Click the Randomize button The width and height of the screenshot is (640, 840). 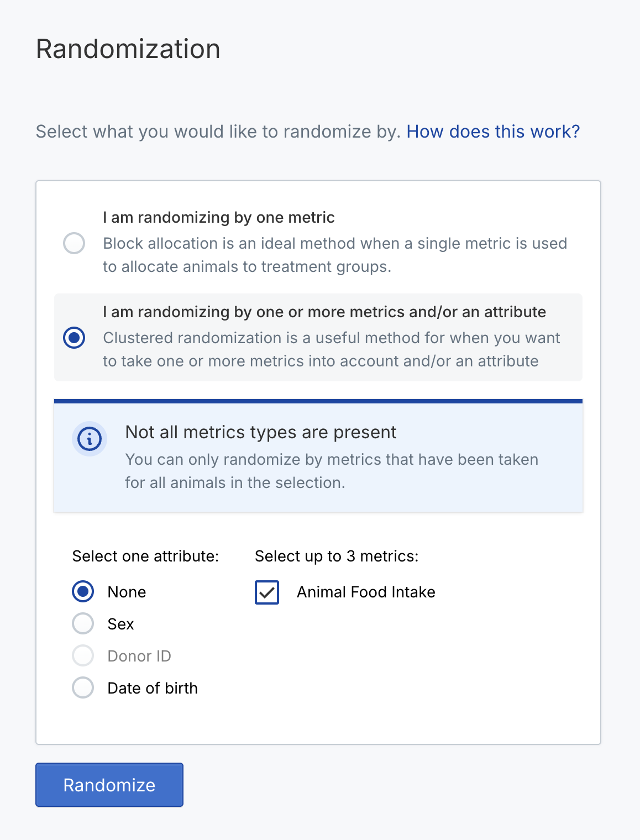coord(109,785)
